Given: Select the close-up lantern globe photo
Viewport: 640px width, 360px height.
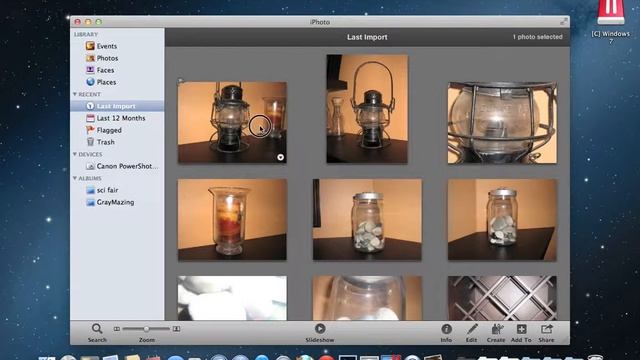Looking at the screenshot, I should [502, 123].
